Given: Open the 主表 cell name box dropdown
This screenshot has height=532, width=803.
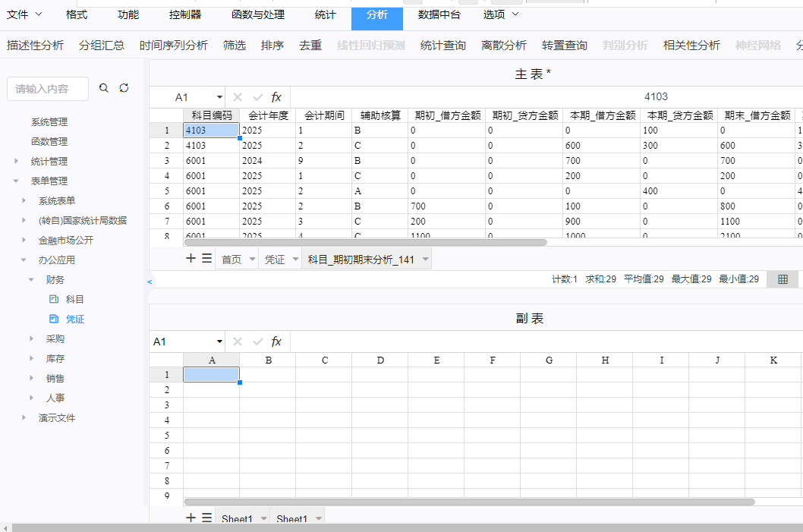Looking at the screenshot, I should tap(219, 97).
